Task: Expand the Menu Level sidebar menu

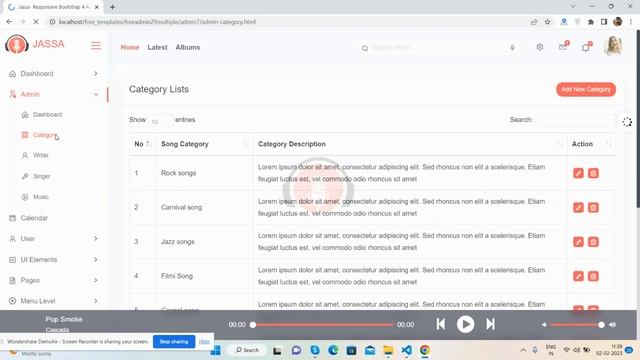Action: click(x=54, y=301)
